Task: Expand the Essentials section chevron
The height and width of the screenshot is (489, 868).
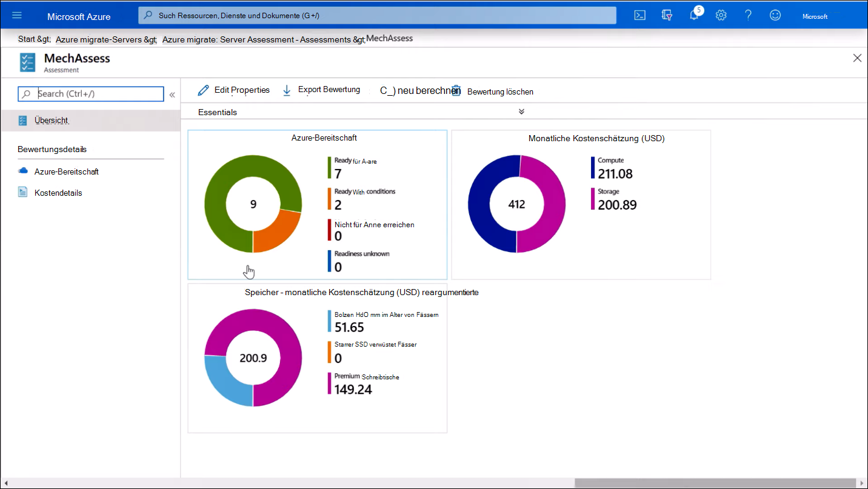Action: [x=521, y=112]
